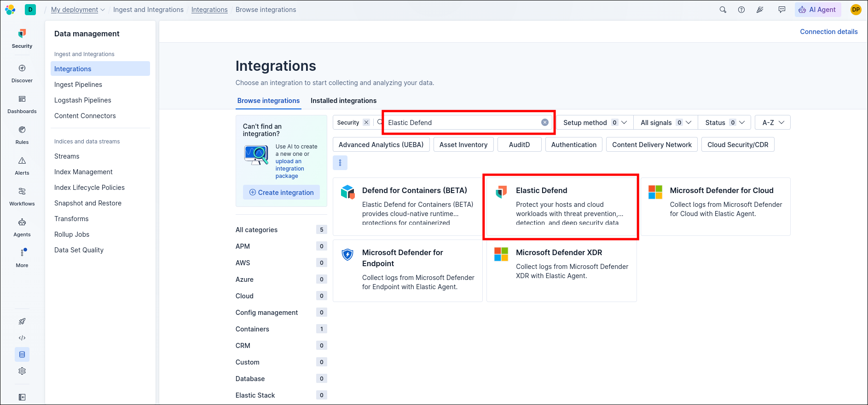Remove the Security filter tag

tap(366, 122)
